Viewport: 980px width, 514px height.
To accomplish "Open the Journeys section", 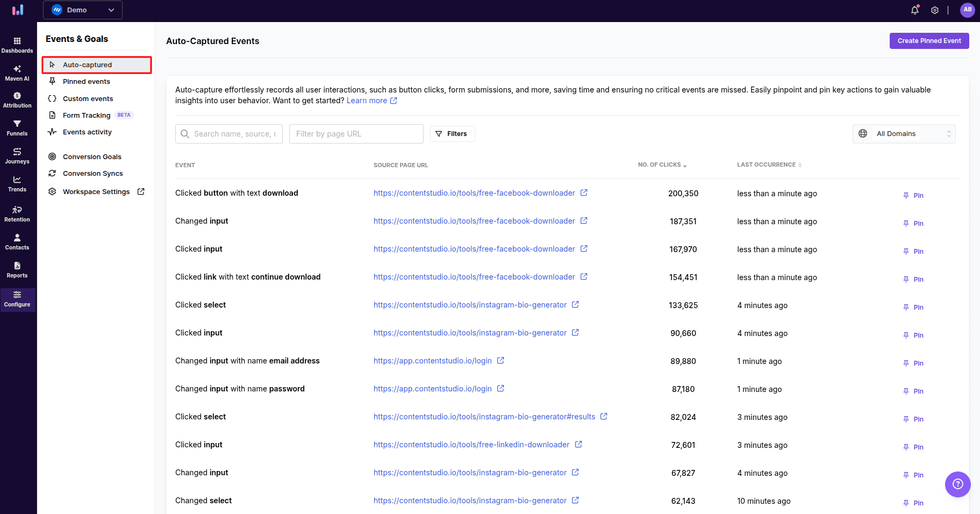I will point(17,156).
